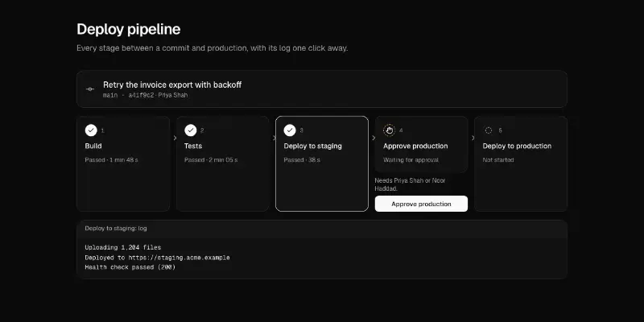
Task: Click the approval hand icon on stage 4
Action: (x=389, y=130)
